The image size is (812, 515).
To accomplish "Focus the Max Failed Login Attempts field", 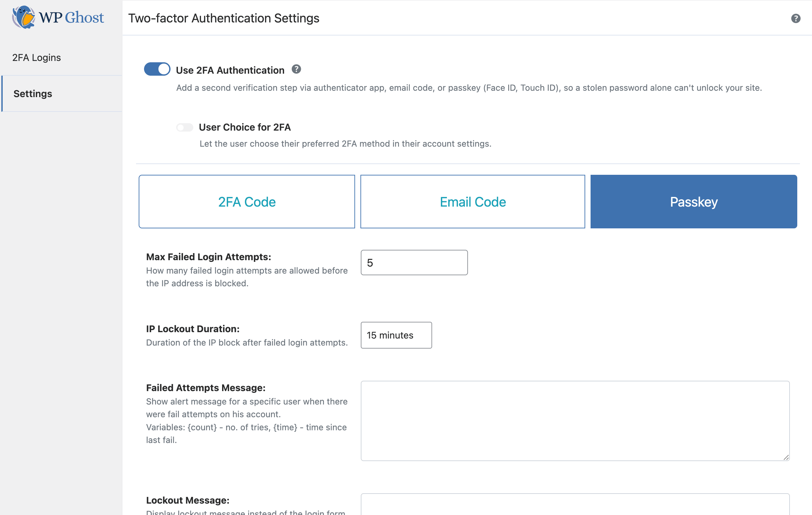I will 414,263.
